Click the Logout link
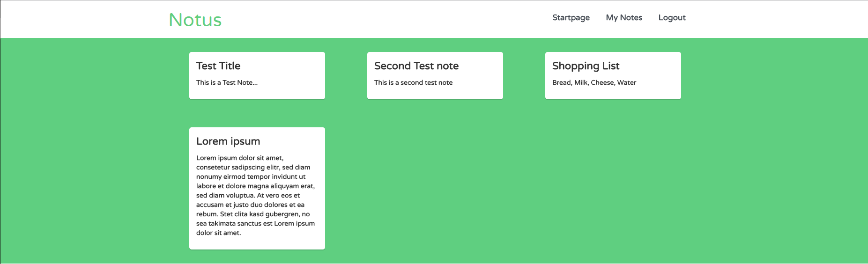The image size is (868, 264). pyautogui.click(x=672, y=18)
